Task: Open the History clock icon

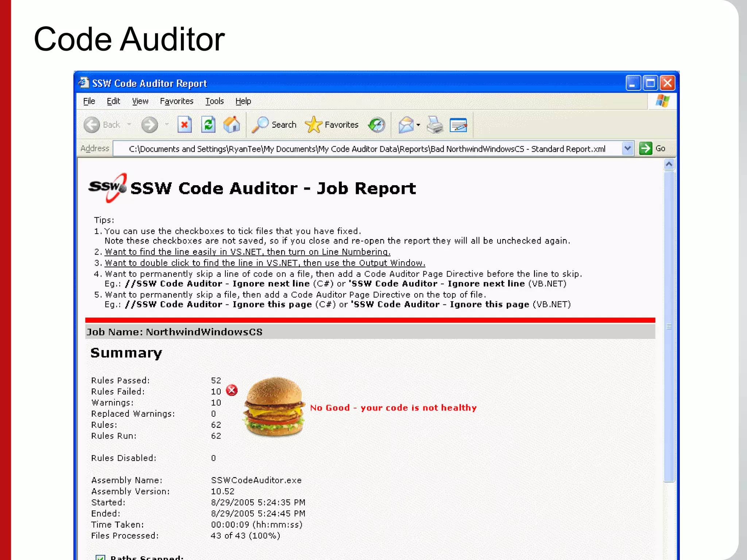Action: [376, 125]
